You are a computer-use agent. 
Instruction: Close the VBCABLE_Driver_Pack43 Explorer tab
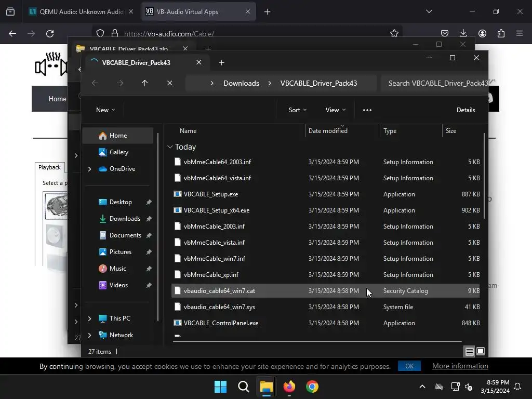[x=199, y=62]
